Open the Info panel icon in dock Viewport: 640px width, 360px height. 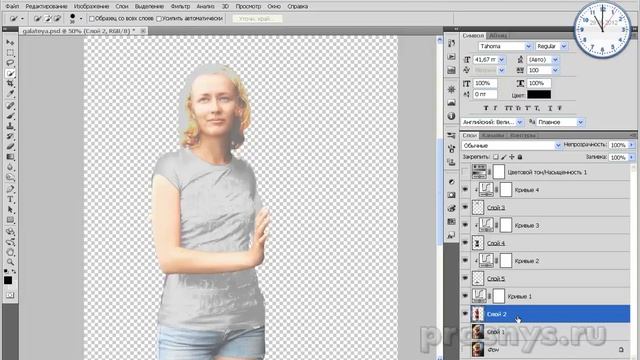[x=451, y=116]
